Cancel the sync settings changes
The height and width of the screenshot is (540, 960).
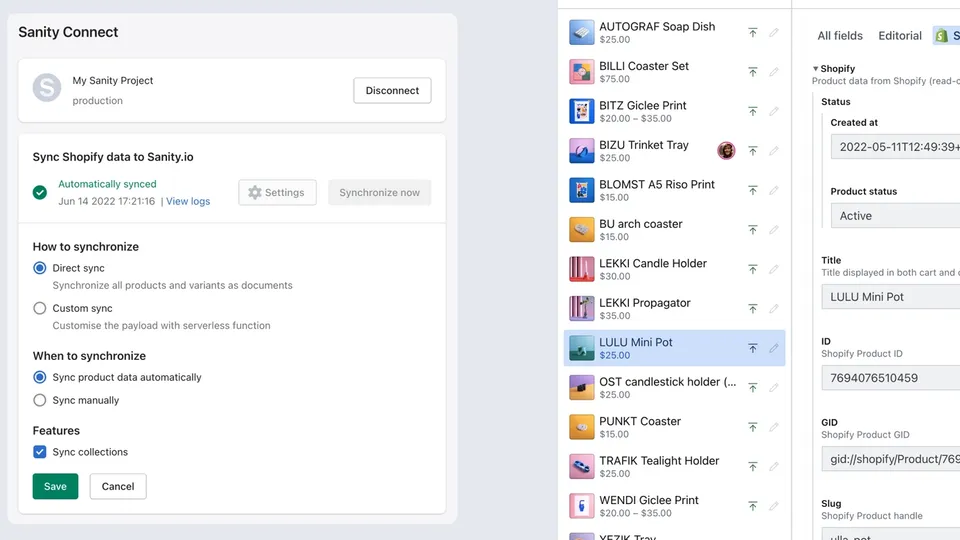[118, 486]
